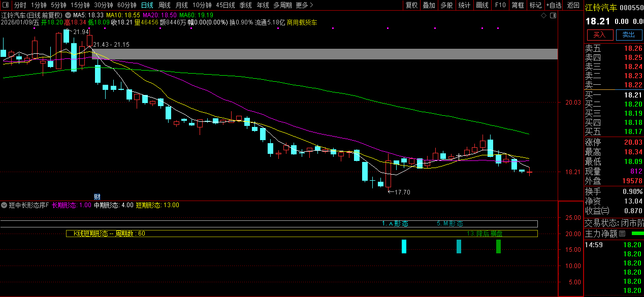Click the 1.∧形态 label in indicator
Screen dimensions: 644x297
click(395, 223)
